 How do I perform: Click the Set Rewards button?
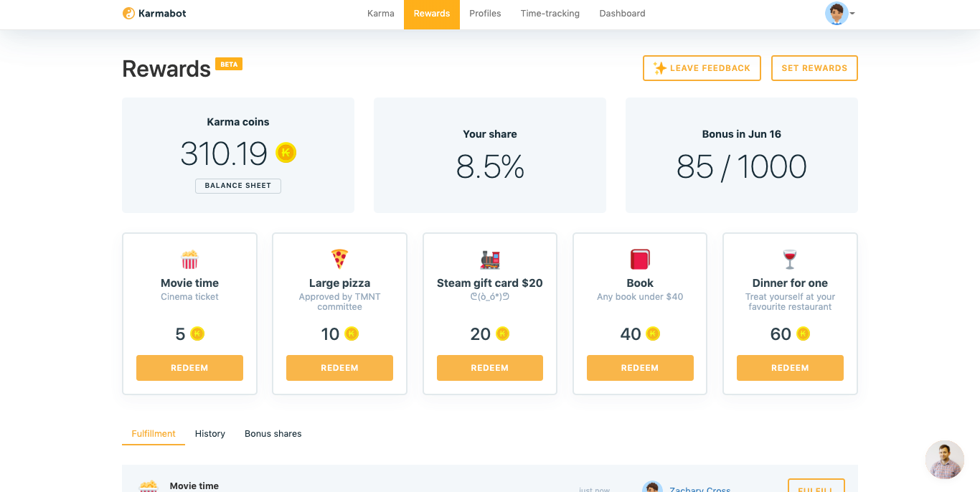pos(814,68)
